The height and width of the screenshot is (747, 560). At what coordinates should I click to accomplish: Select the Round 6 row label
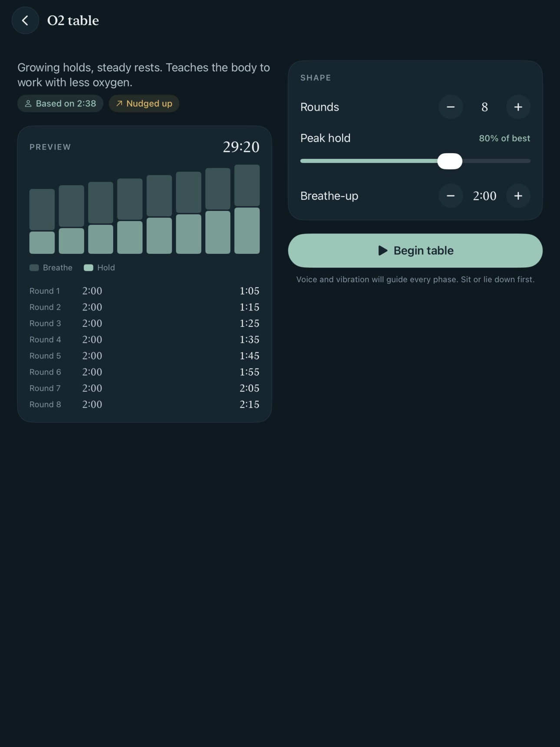click(x=45, y=372)
